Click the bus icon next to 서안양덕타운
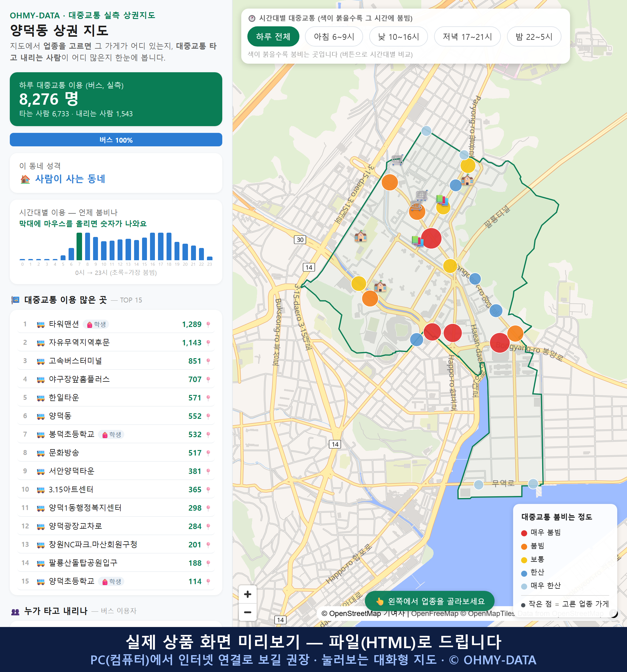The width and height of the screenshot is (627, 672). [40, 471]
